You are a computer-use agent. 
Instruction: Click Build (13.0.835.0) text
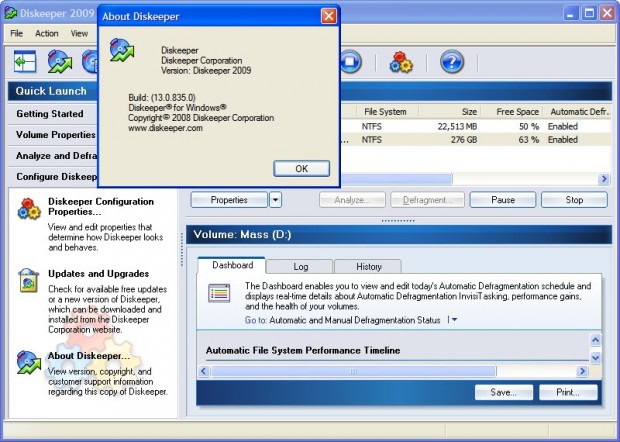point(162,97)
